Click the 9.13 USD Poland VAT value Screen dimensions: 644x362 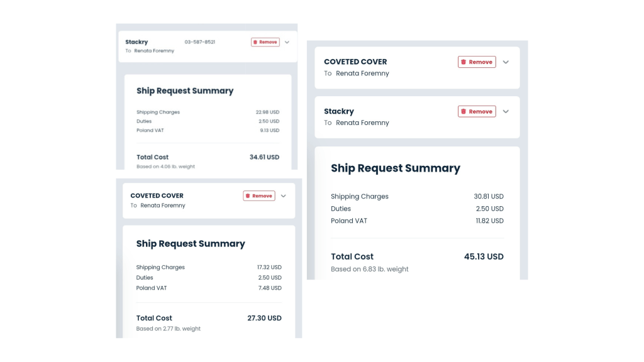pyautogui.click(x=269, y=131)
